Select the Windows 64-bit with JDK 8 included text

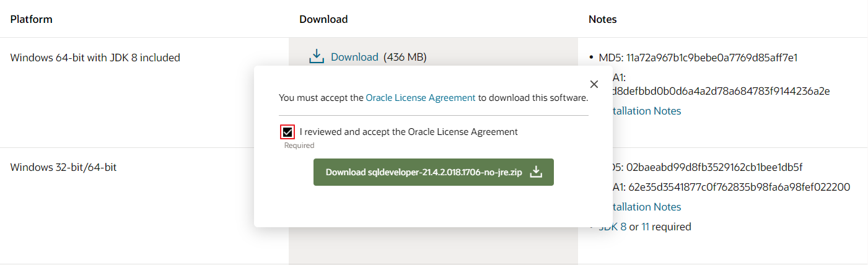(95, 58)
